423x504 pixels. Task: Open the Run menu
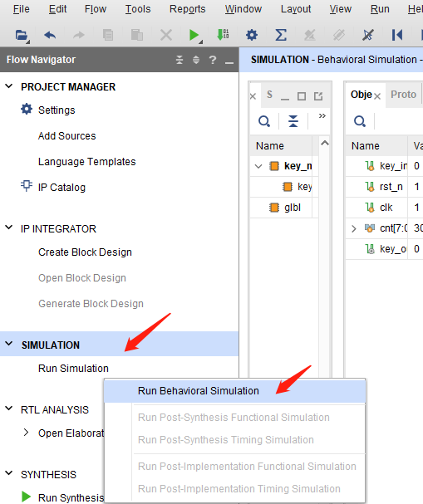tap(380, 9)
